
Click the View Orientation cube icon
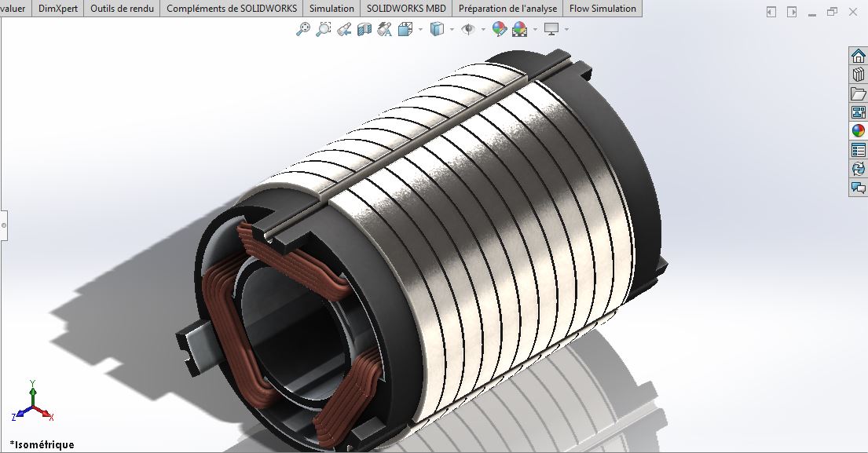(406, 29)
